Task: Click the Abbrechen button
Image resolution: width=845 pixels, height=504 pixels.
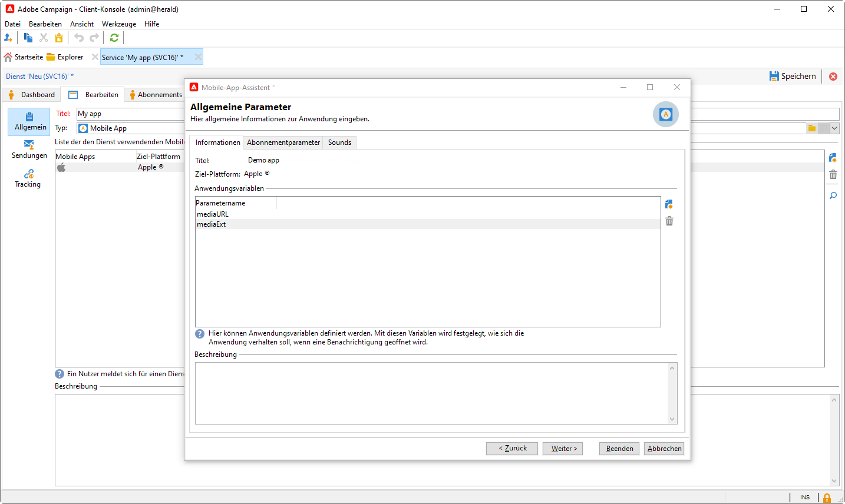Action: 664,449
